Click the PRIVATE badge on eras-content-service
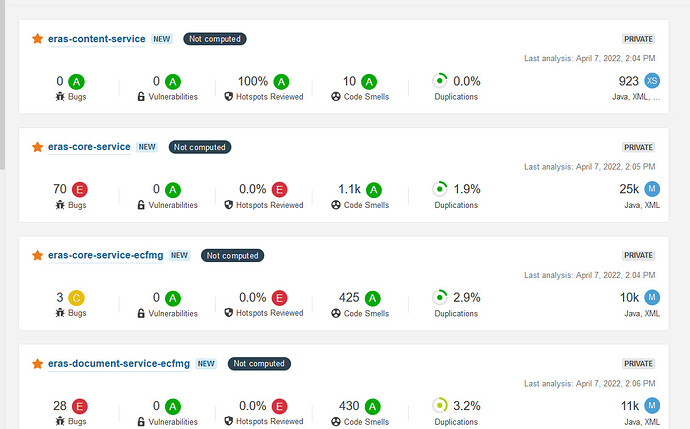 pos(638,39)
